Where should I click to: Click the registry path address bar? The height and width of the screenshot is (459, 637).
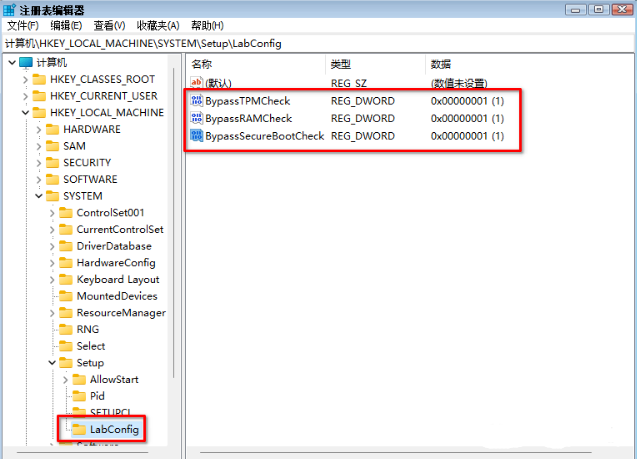pos(318,44)
